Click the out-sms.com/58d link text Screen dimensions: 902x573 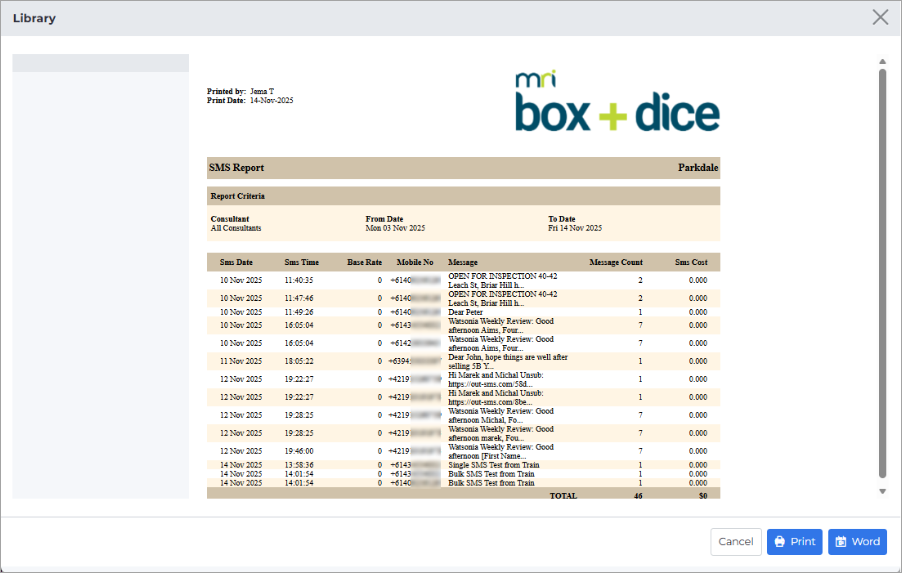(x=490, y=384)
